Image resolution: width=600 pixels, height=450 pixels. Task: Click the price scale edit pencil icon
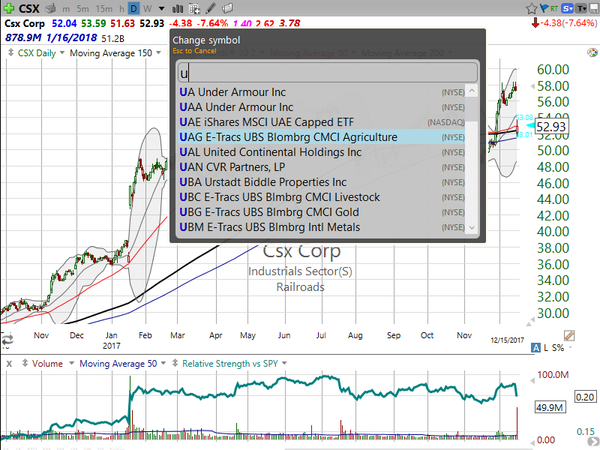pos(569,336)
